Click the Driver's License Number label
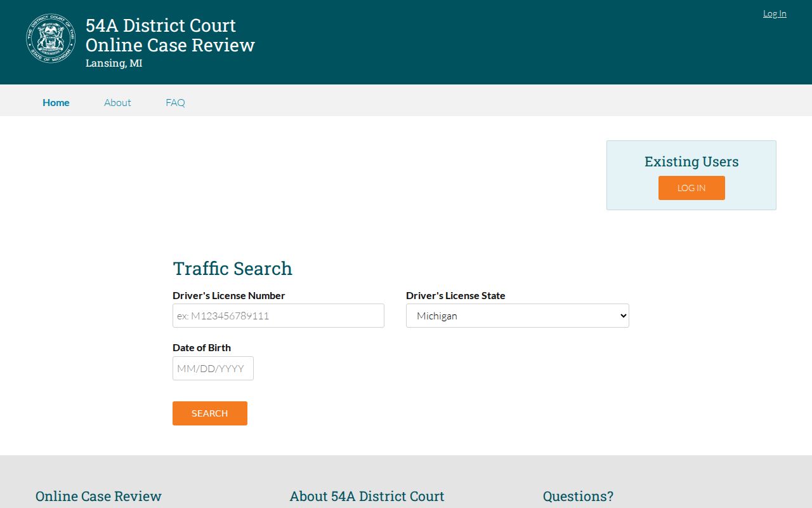Image resolution: width=812 pixels, height=508 pixels. (x=229, y=295)
